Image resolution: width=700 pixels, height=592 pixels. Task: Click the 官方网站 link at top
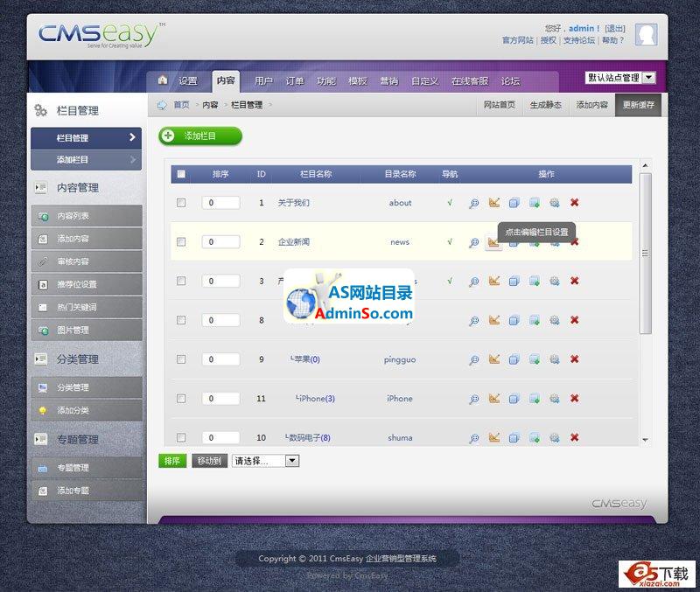tap(517, 40)
